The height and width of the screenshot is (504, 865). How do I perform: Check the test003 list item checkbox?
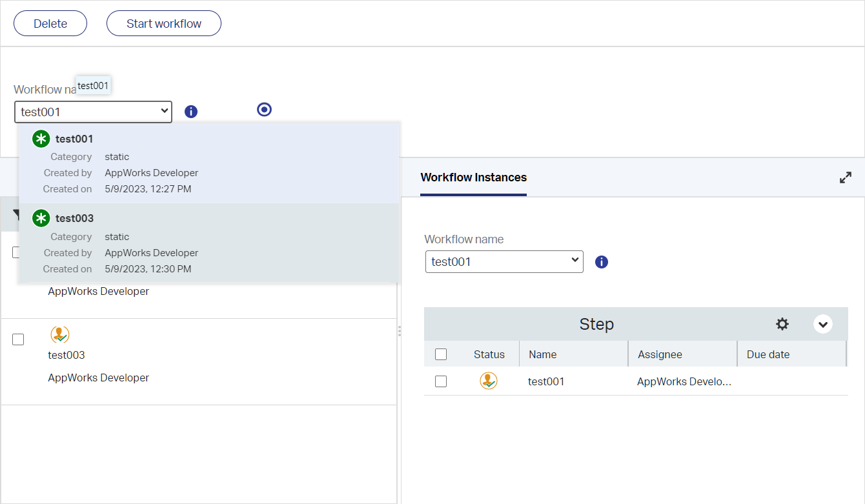click(18, 339)
